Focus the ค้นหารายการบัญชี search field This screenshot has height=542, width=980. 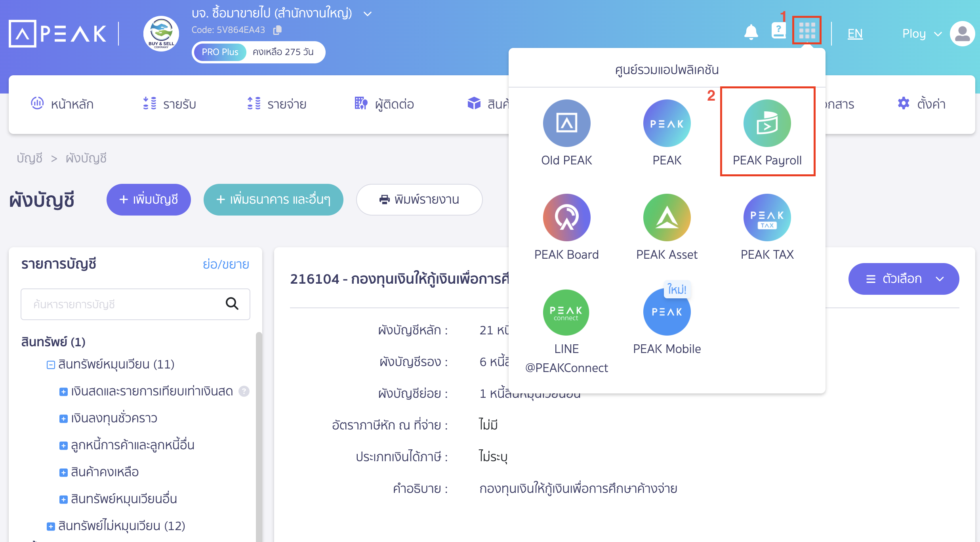[135, 304]
